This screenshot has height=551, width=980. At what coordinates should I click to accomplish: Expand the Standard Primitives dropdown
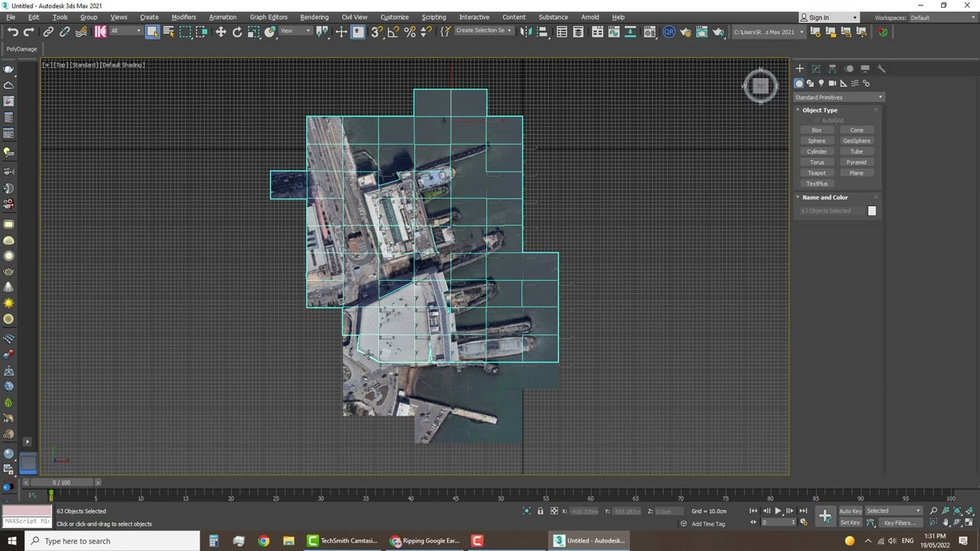(x=838, y=97)
